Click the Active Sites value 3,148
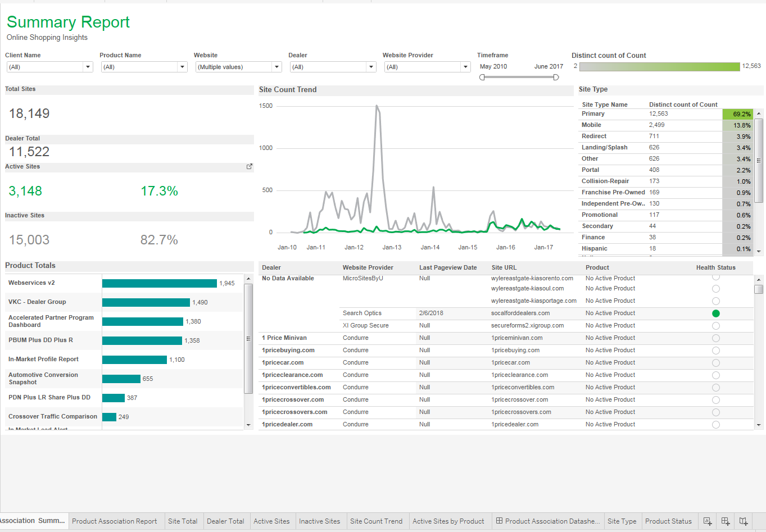Screen dimensions: 766x532 (25, 191)
